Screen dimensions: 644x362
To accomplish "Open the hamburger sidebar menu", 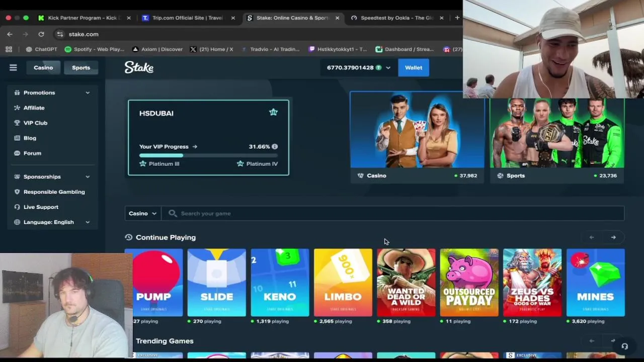I will click(x=13, y=67).
